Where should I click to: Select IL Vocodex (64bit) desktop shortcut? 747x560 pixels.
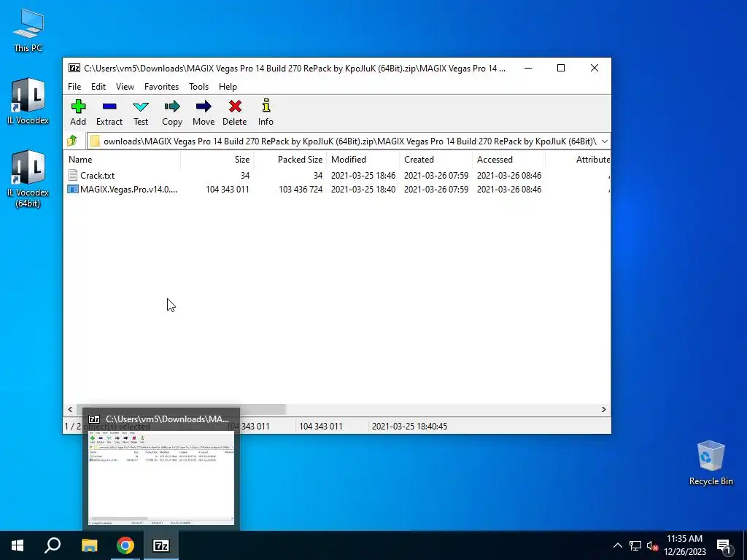[28, 179]
